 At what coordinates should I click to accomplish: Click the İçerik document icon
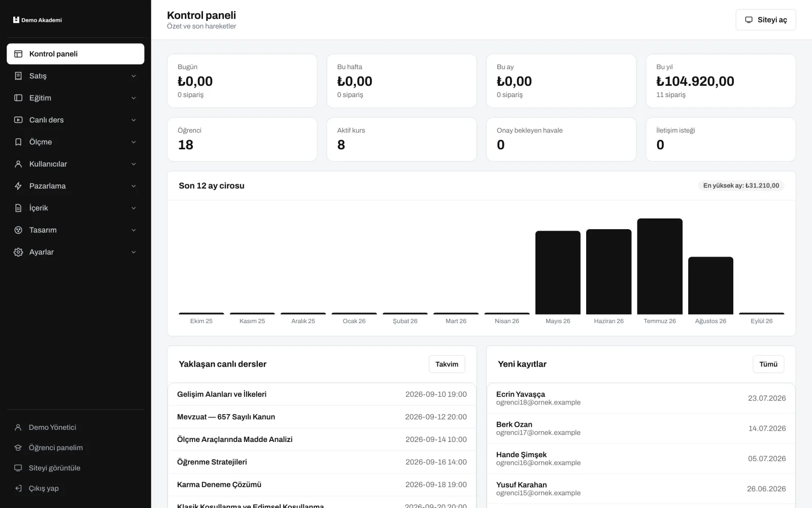point(18,208)
